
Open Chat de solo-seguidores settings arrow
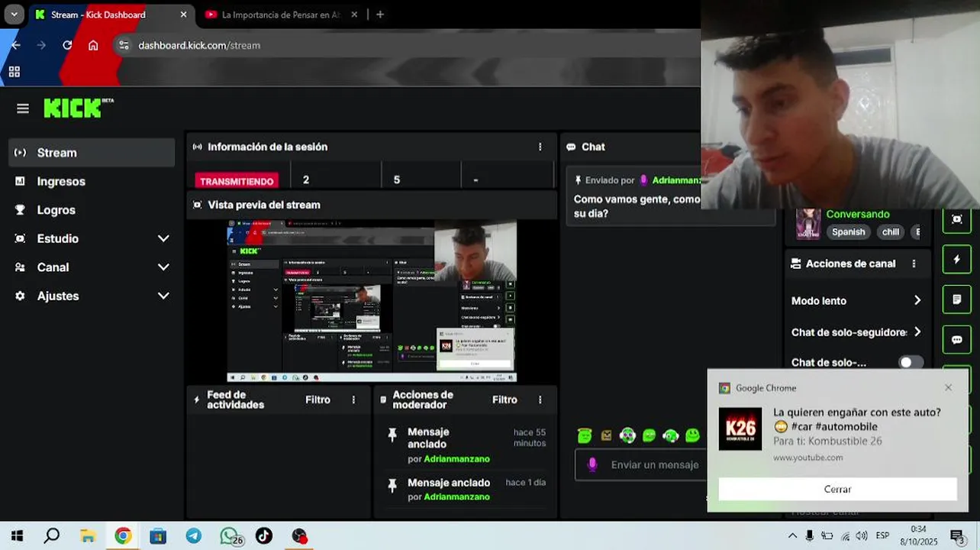pos(917,332)
